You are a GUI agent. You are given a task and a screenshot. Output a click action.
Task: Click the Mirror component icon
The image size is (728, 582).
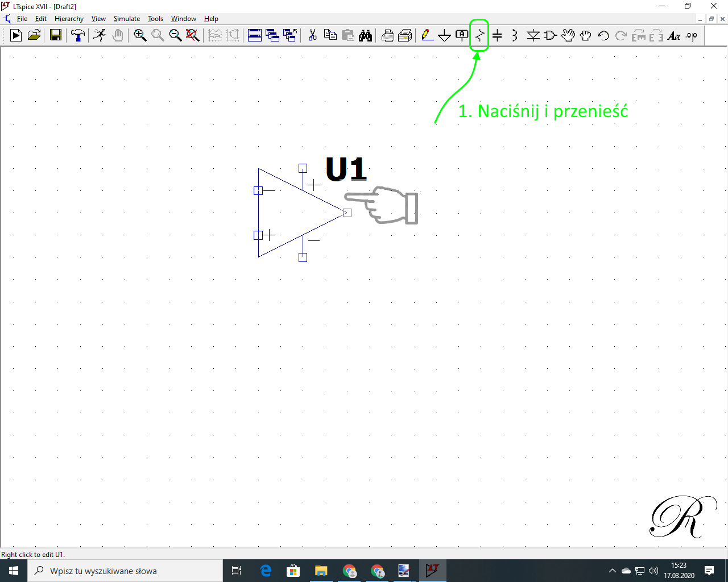click(656, 36)
